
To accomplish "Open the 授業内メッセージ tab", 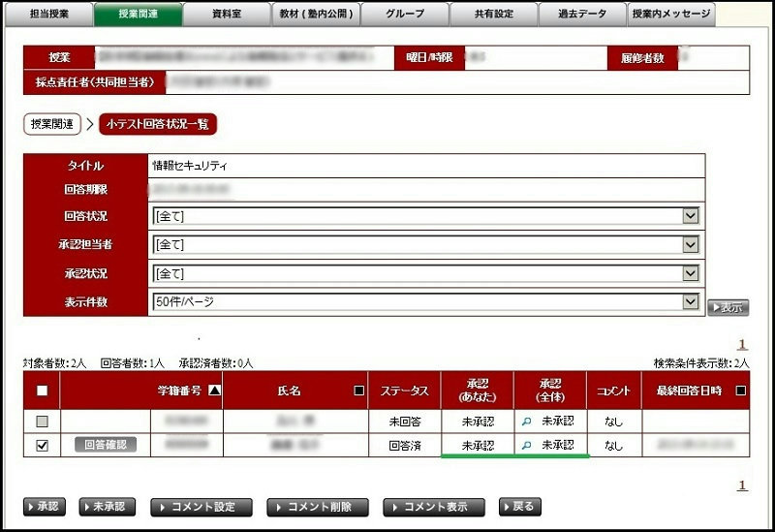I will pos(671,15).
